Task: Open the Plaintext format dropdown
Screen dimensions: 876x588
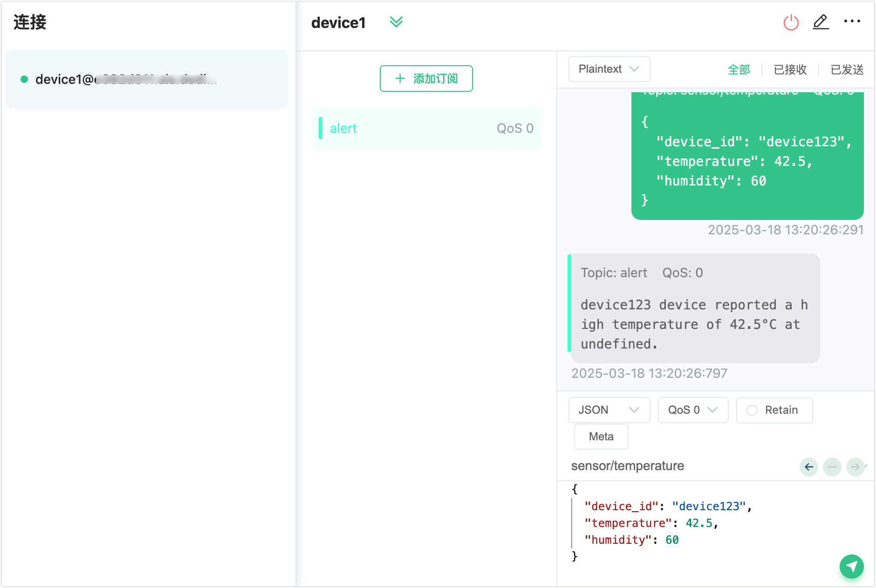Action: click(x=609, y=69)
